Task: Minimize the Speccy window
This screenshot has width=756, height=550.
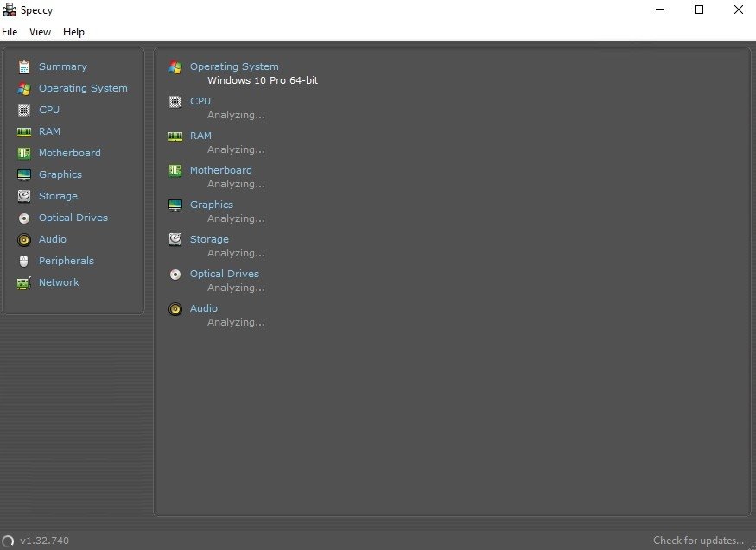Action: (x=660, y=9)
